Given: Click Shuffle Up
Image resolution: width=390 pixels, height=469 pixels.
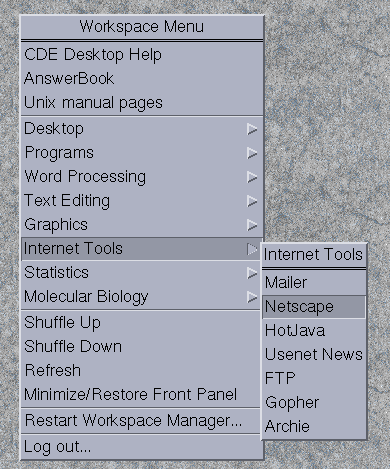Looking at the screenshot, I should (x=142, y=323).
